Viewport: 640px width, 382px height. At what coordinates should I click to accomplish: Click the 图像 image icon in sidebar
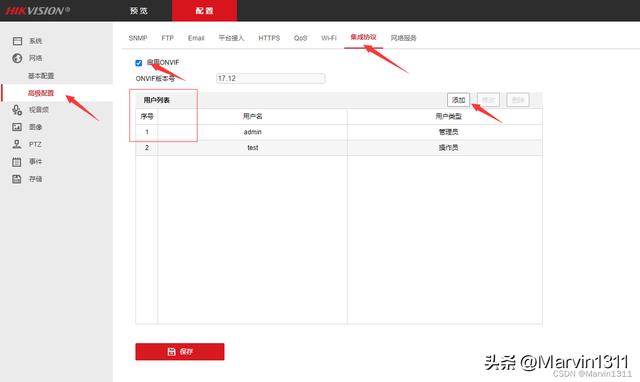pyautogui.click(x=17, y=127)
